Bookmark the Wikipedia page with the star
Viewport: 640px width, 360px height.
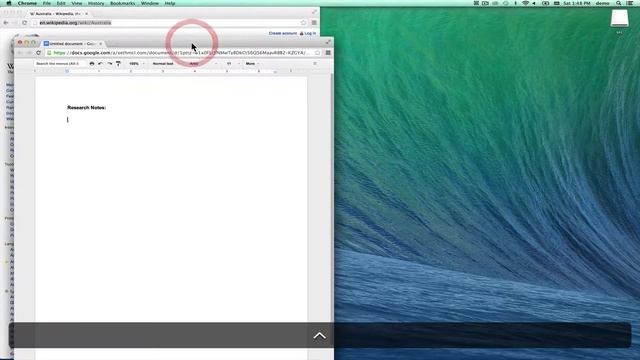point(303,23)
